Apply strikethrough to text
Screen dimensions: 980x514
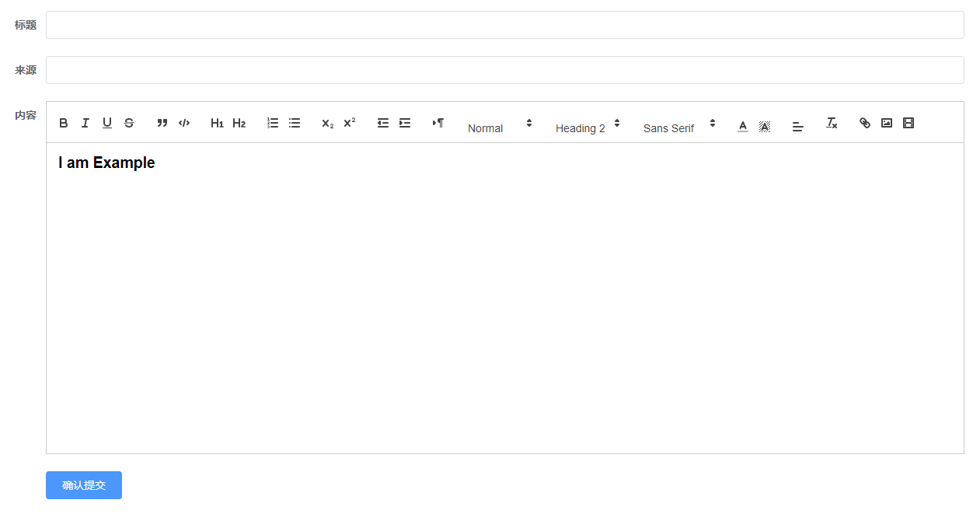(129, 123)
